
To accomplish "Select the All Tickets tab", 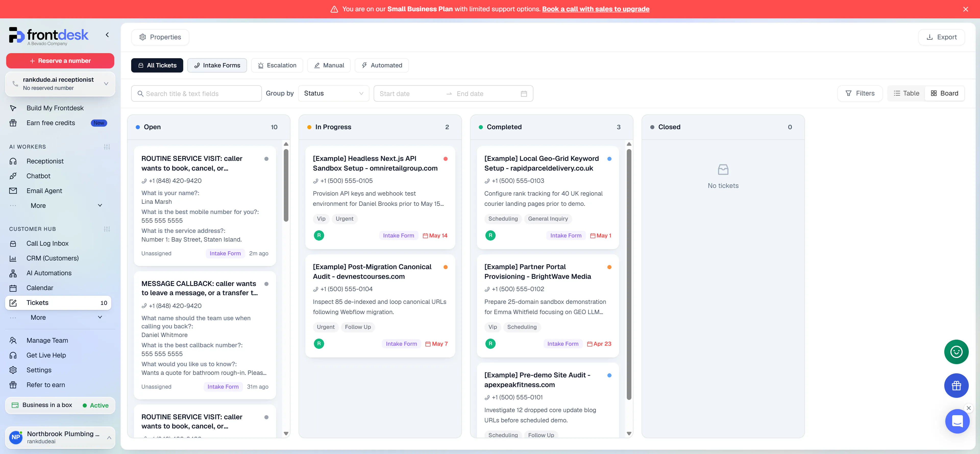I will [157, 65].
